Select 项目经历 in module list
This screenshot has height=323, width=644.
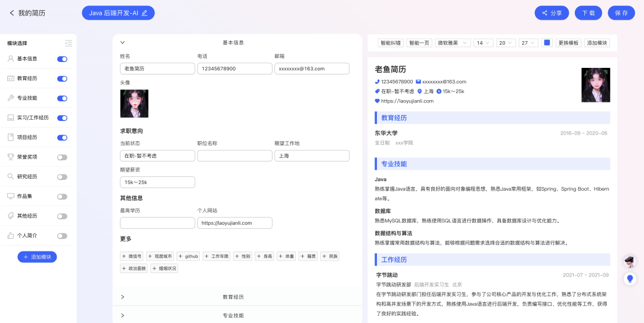pos(27,138)
